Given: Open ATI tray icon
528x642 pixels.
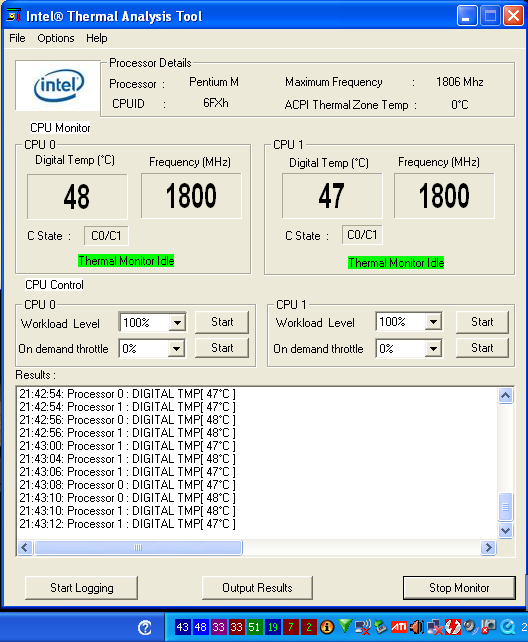Looking at the screenshot, I should click(399, 627).
